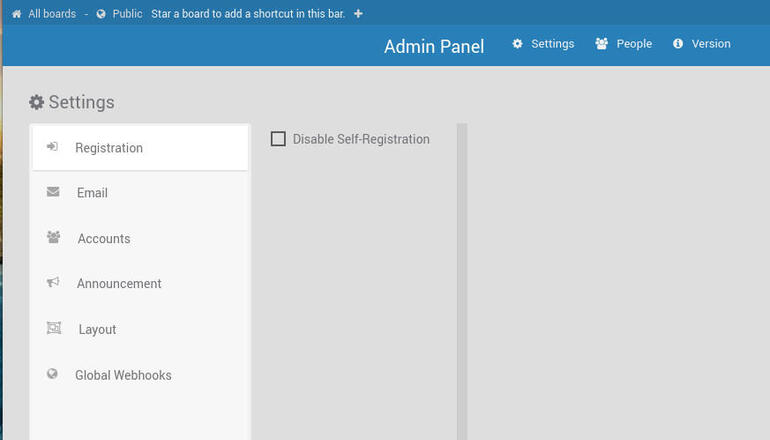Open the Version page in header

[711, 44]
